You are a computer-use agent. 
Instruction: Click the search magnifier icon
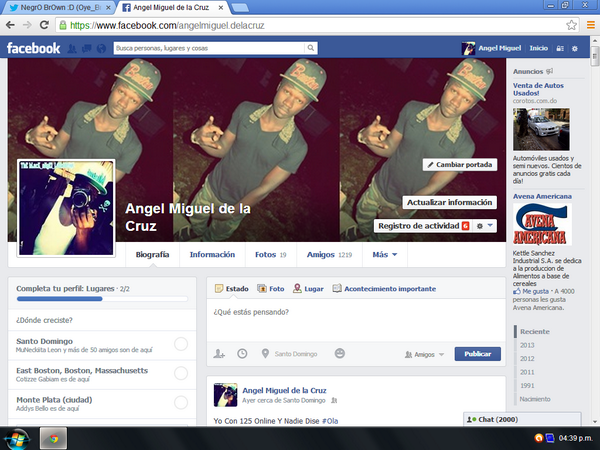[311, 48]
